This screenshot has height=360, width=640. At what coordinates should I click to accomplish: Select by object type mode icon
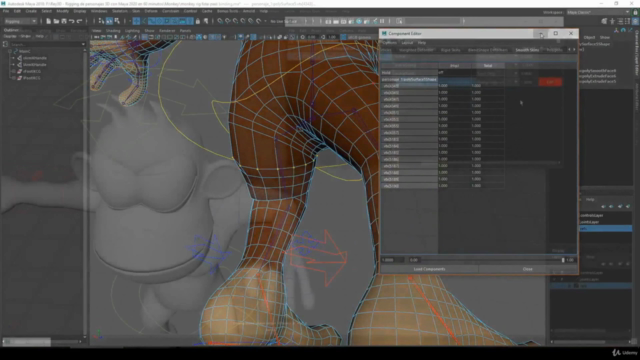109,21
